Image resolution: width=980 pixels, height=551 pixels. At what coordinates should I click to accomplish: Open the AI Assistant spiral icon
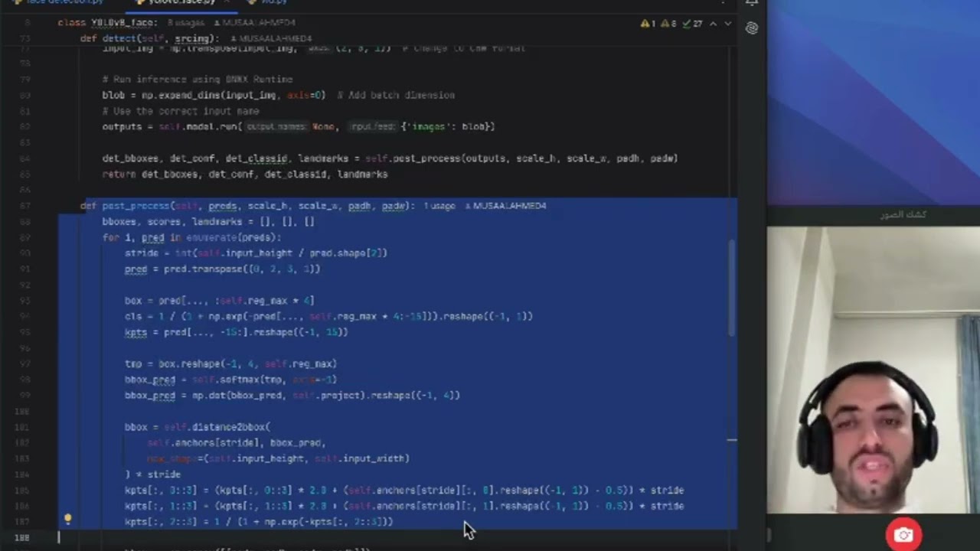coord(752,28)
